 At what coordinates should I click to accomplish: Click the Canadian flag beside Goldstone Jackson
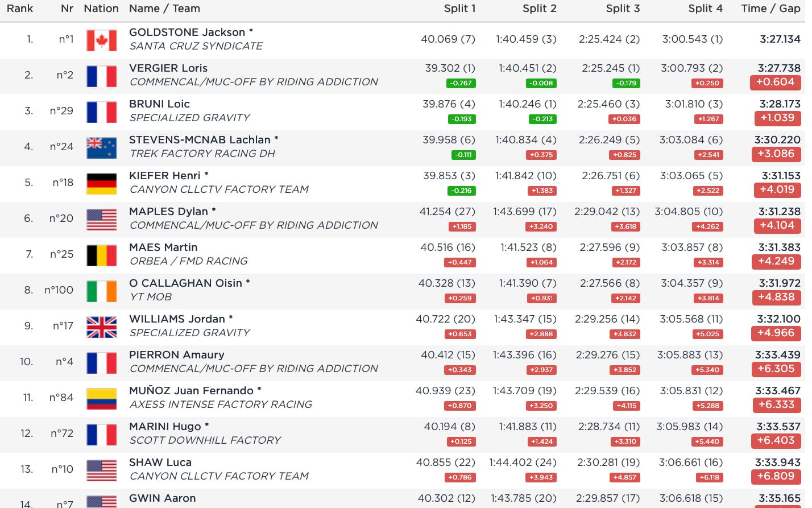[101, 40]
